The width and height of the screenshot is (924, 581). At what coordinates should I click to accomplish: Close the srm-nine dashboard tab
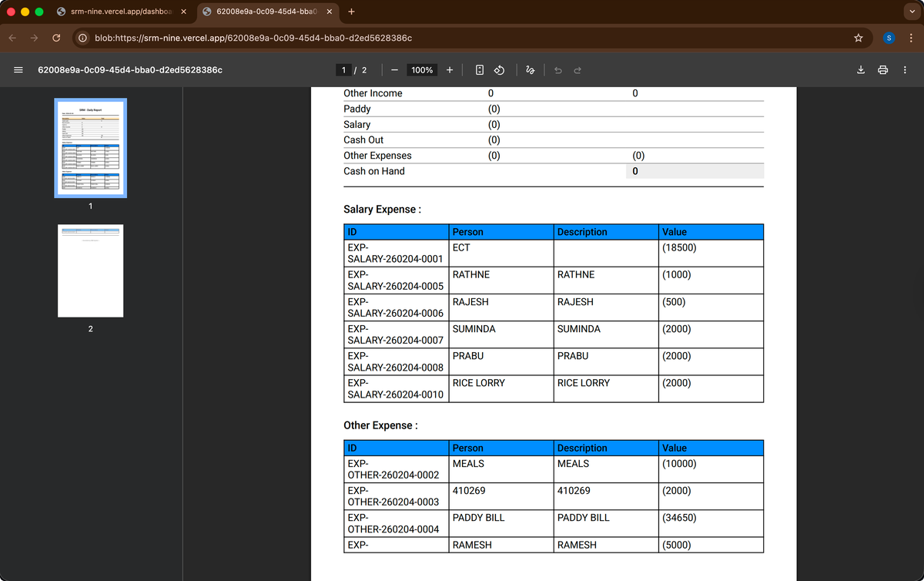click(x=183, y=12)
